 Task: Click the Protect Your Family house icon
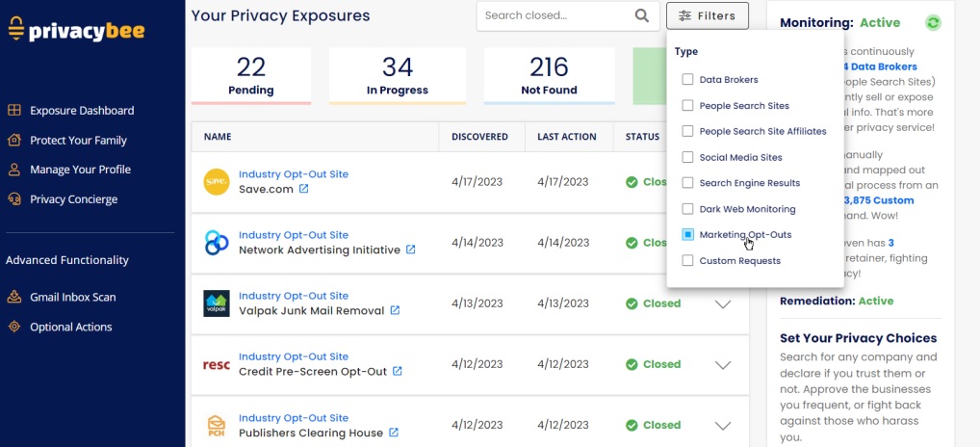pos(13,140)
